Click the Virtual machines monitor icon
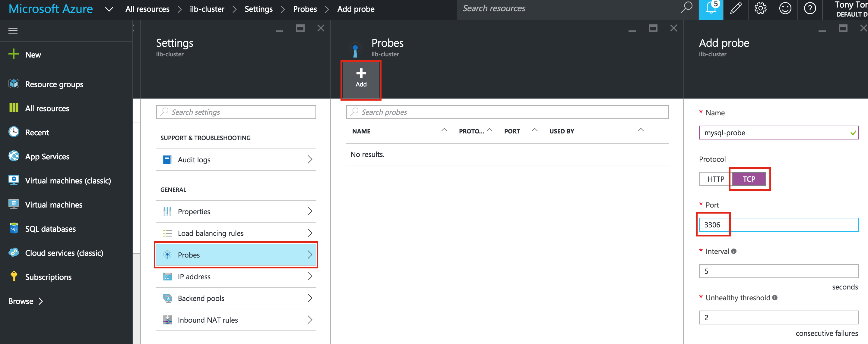 pos(14,204)
